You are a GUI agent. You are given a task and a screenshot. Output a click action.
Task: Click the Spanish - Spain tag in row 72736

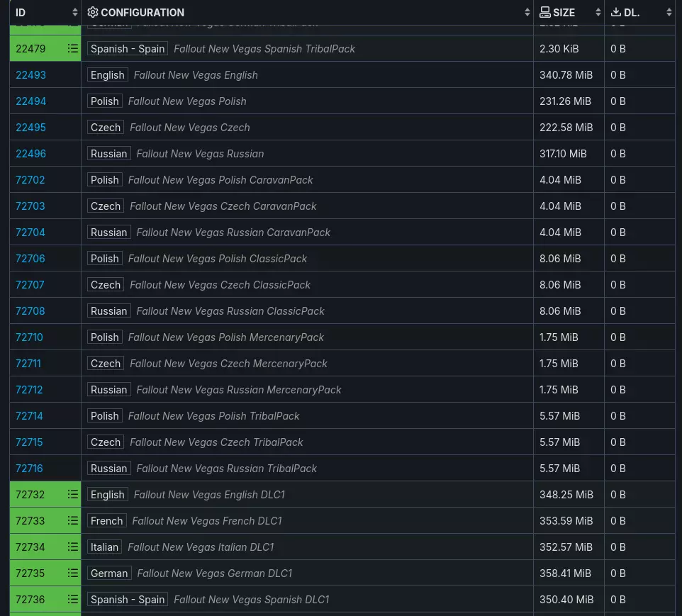point(128,599)
